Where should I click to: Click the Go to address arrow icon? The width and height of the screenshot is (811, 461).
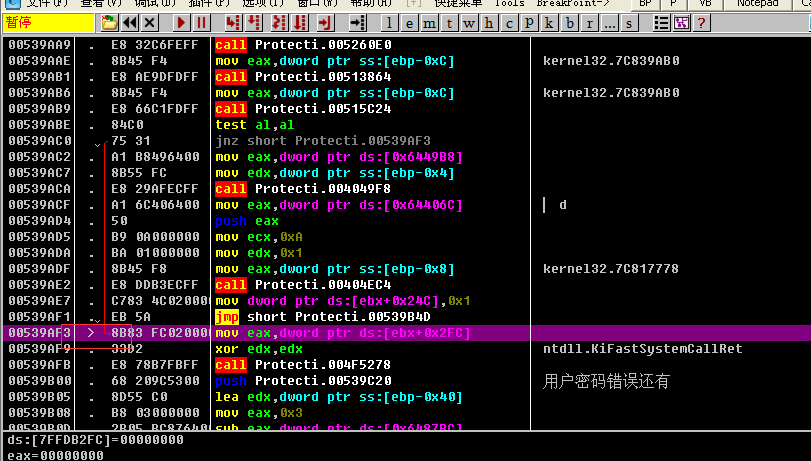(358, 22)
